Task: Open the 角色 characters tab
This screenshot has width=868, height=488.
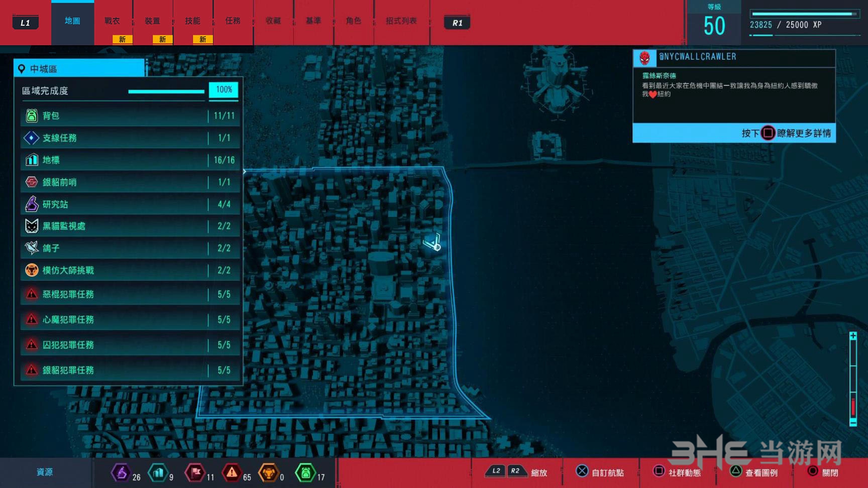Action: (354, 21)
